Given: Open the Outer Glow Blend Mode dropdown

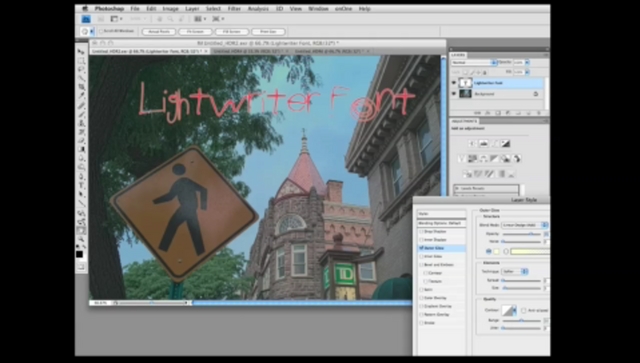Looking at the screenshot, I should point(524,225).
